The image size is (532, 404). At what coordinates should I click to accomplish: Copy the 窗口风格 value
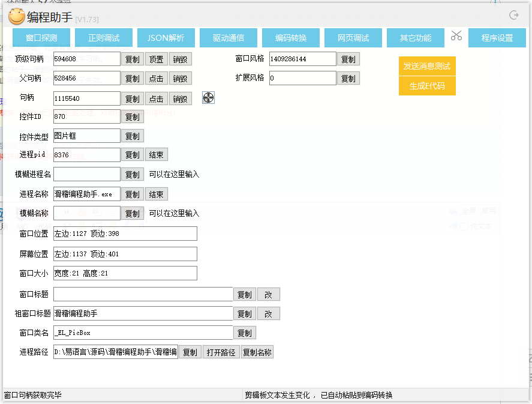click(x=348, y=59)
